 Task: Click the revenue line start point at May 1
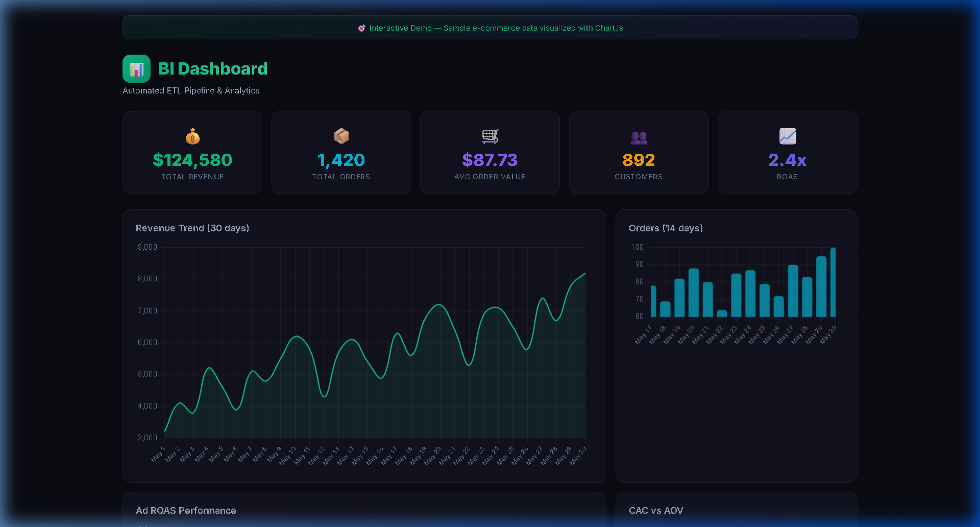coord(165,432)
